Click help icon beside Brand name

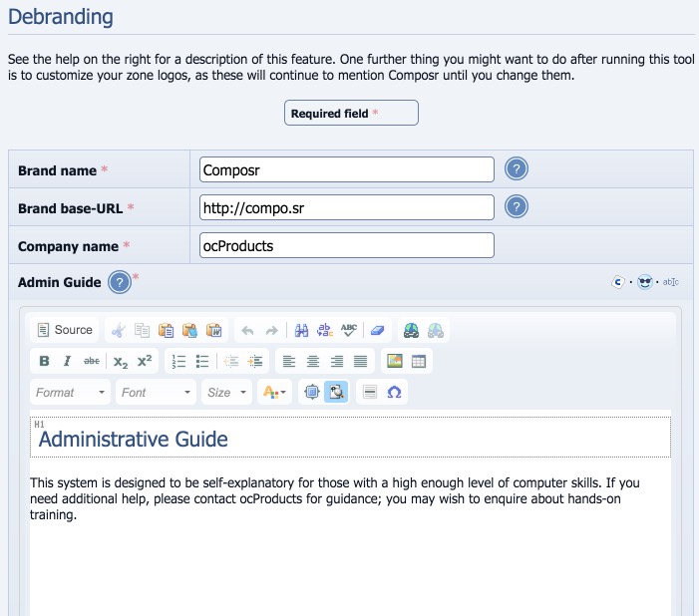517,168
